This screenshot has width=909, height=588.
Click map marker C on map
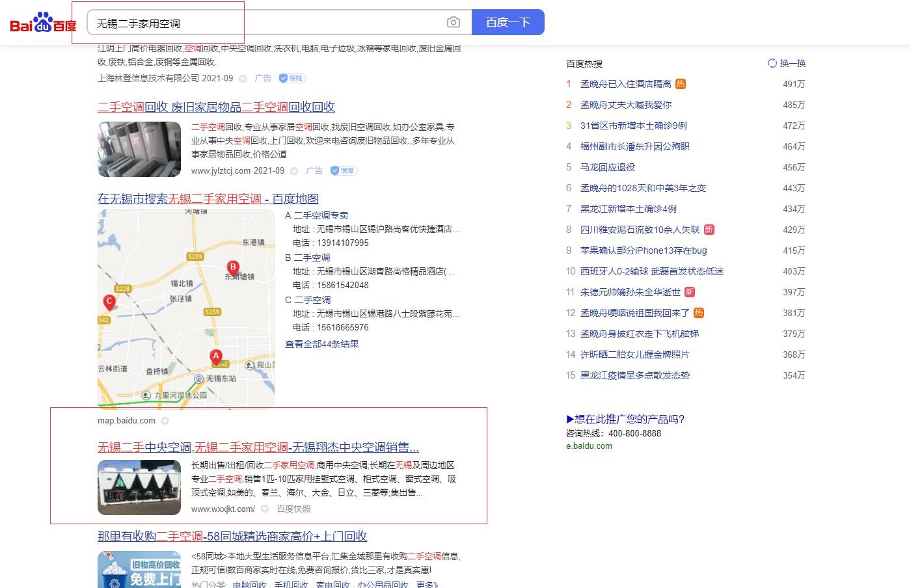point(109,302)
